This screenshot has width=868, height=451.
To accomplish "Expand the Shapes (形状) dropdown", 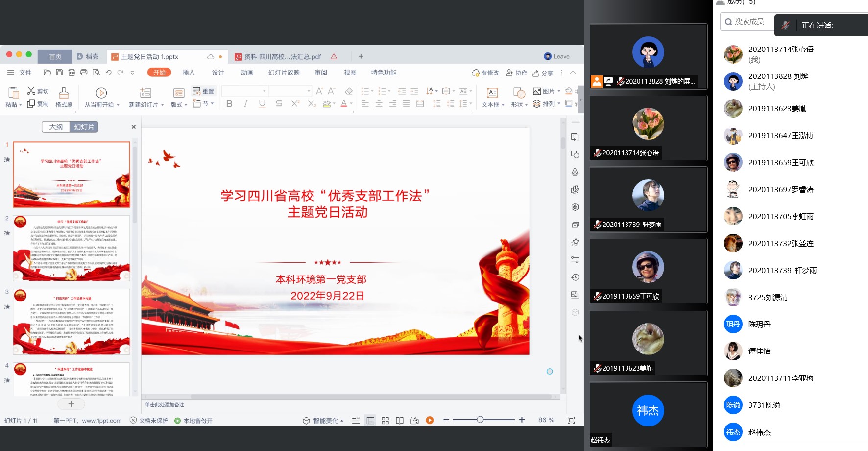I will coord(526,105).
